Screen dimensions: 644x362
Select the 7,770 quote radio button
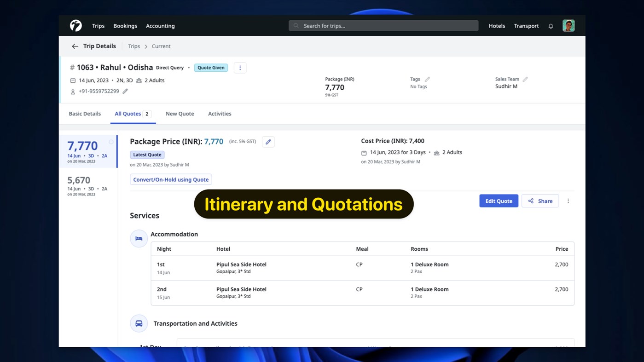[x=111, y=142]
